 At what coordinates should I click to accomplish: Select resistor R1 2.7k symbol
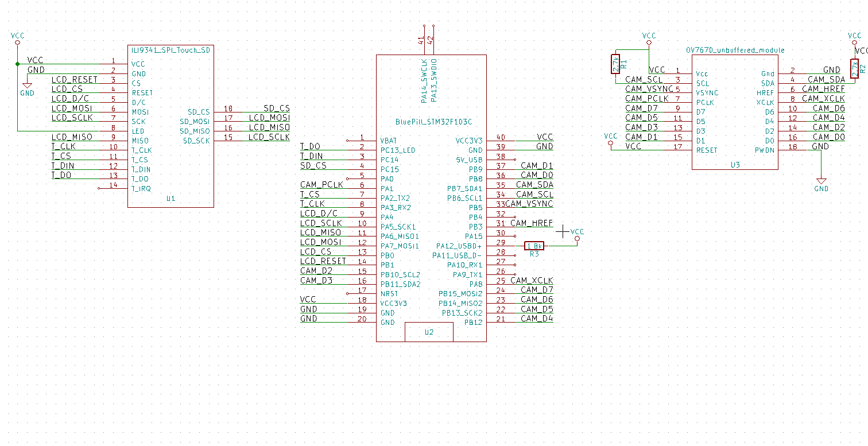(615, 64)
